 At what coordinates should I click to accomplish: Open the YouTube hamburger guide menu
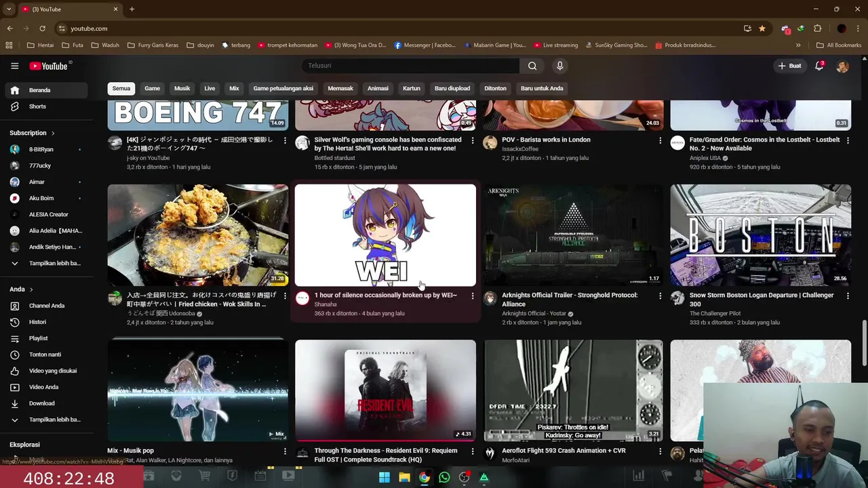pos(14,66)
